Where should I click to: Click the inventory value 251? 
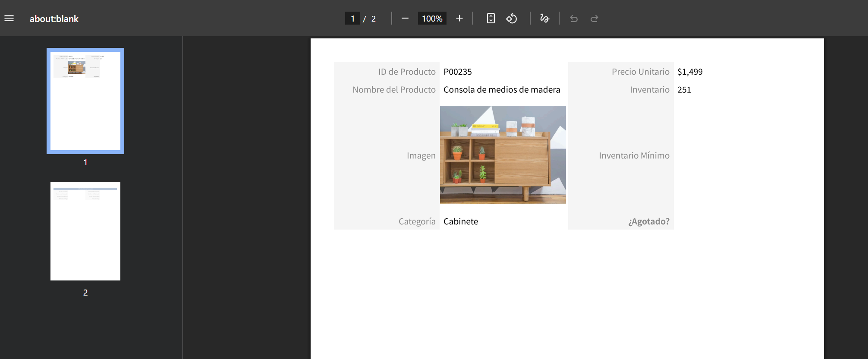click(x=684, y=90)
